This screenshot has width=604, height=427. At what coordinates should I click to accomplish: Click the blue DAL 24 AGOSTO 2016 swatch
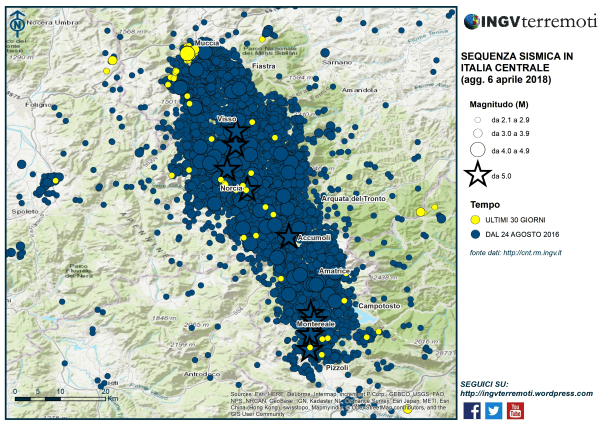(476, 234)
